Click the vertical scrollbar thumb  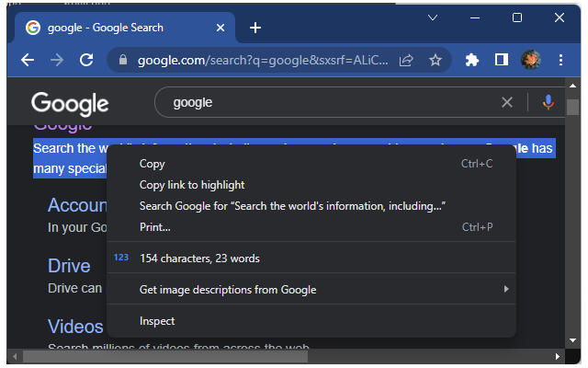coord(572,107)
